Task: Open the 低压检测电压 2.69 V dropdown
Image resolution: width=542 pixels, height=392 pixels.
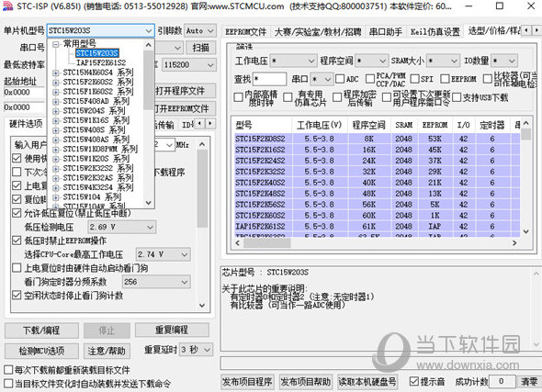Action: tap(121, 227)
